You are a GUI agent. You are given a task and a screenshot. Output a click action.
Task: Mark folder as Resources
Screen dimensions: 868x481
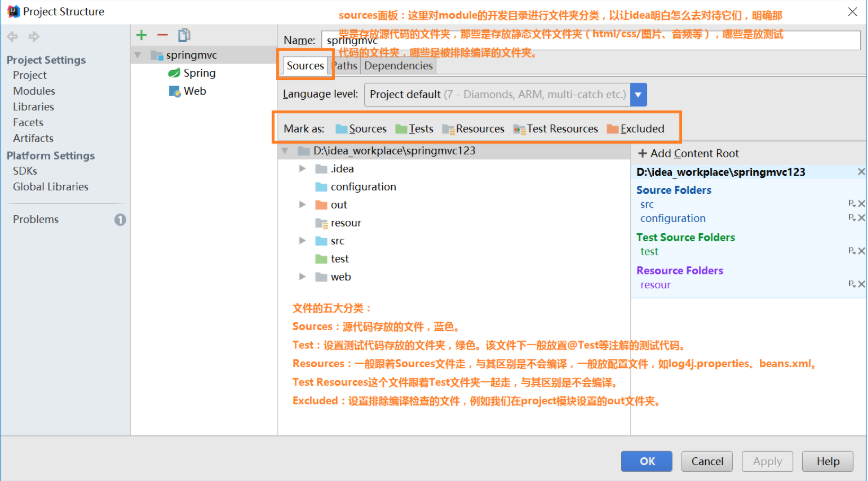[473, 129]
